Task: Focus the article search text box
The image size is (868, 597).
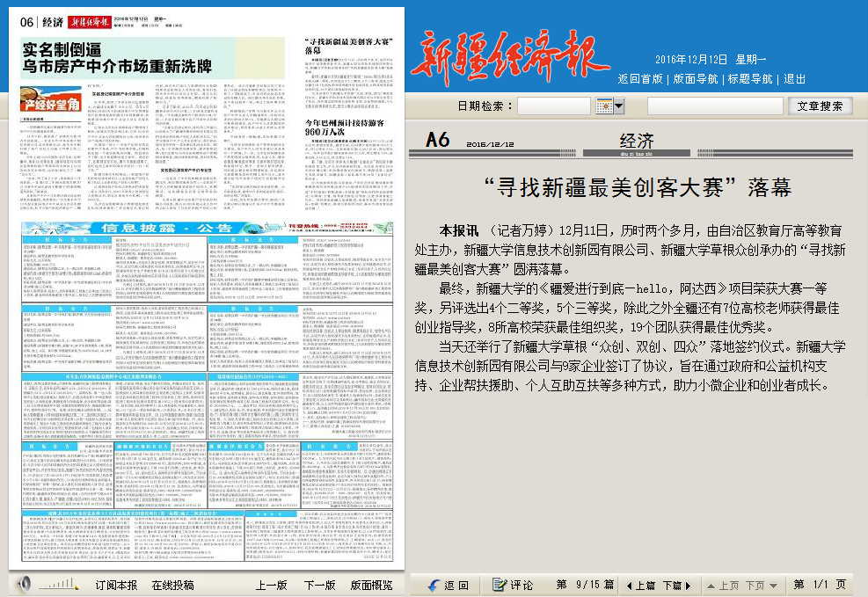Action: (x=715, y=106)
